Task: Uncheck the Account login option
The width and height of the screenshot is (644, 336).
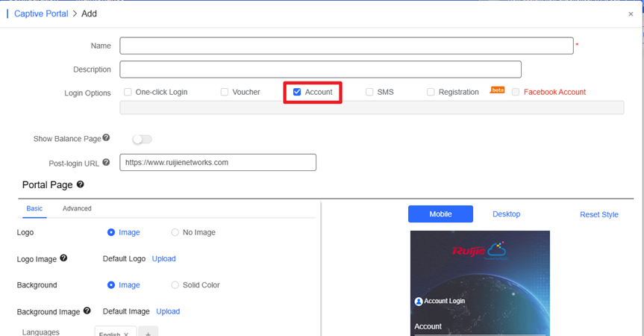Action: click(x=297, y=92)
